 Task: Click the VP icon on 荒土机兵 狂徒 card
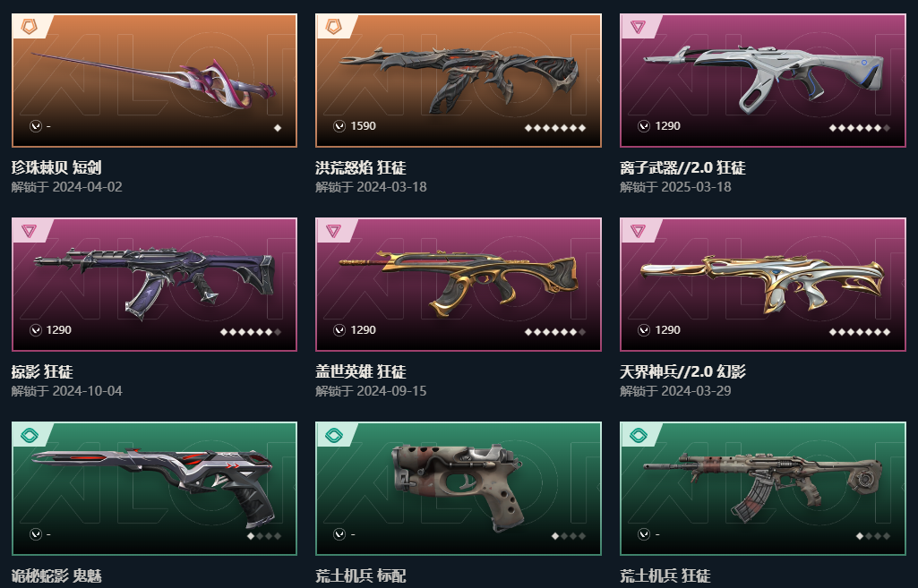tap(643, 534)
